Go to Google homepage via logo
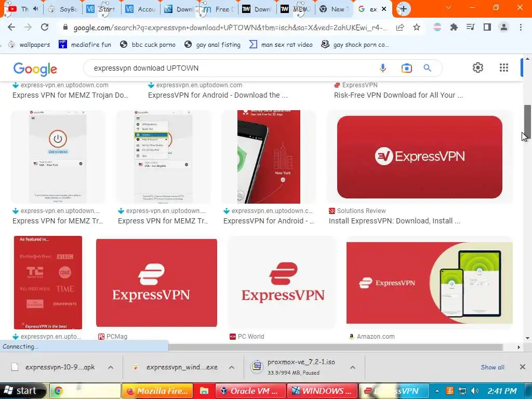The height and width of the screenshot is (399, 532). click(35, 69)
